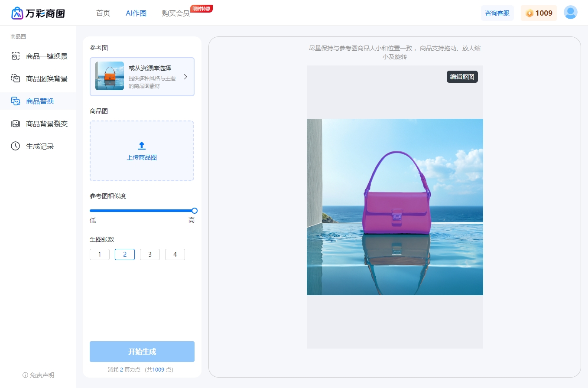Click the 开始生成 button

coord(142,352)
